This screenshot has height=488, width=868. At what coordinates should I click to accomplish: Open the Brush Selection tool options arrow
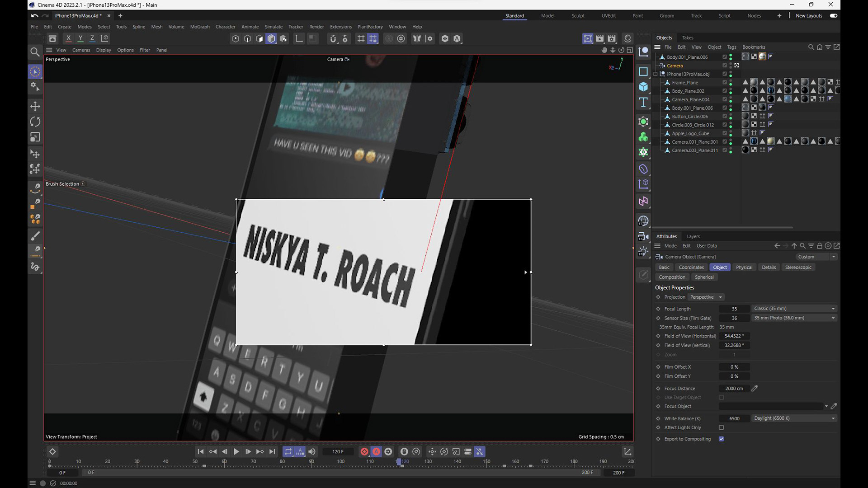pos(83,184)
